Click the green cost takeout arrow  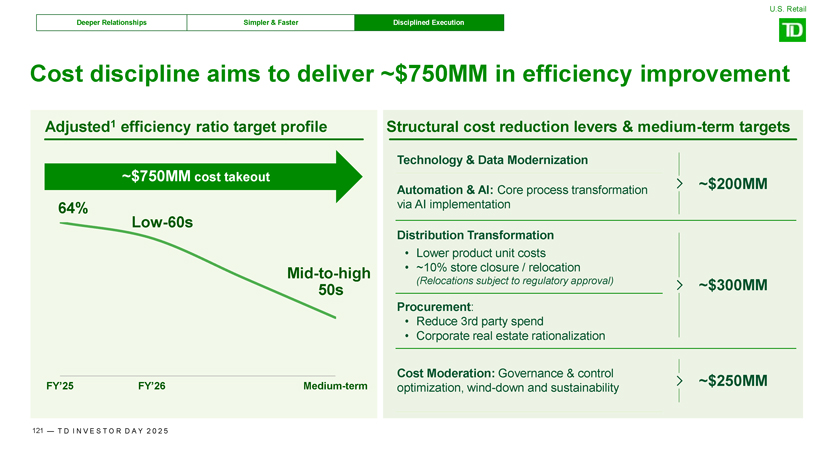[x=200, y=177]
